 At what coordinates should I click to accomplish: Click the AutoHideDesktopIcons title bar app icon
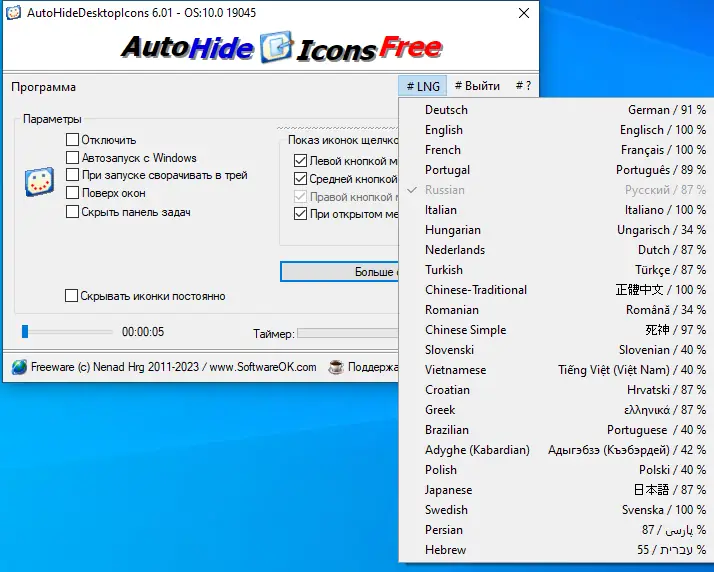(13, 12)
